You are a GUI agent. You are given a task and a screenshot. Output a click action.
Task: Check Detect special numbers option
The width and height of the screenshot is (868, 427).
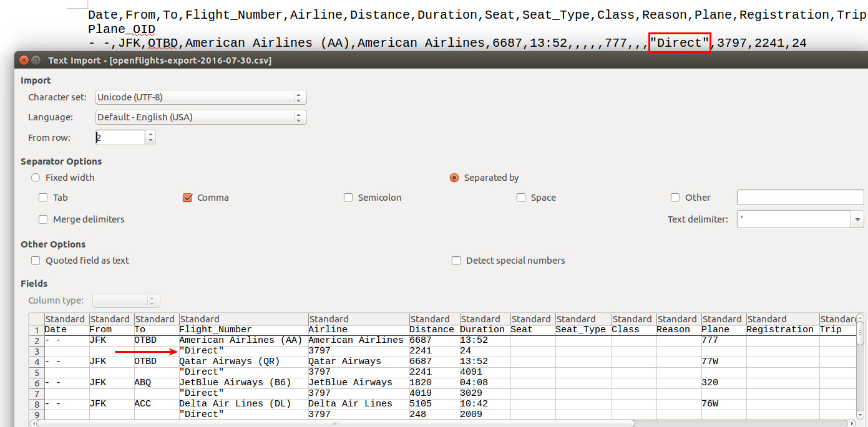[456, 261]
